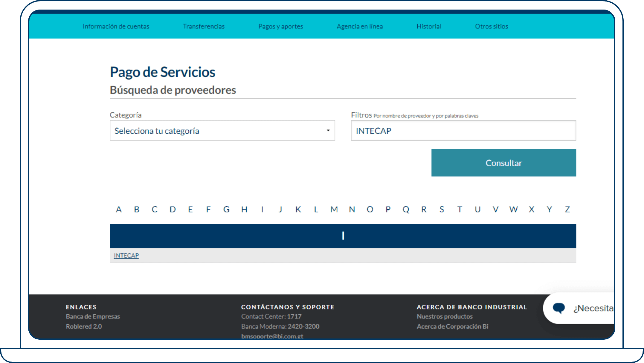This screenshot has width=644, height=363.
Task: Filter providers by letter K
Action: pyautogui.click(x=298, y=209)
